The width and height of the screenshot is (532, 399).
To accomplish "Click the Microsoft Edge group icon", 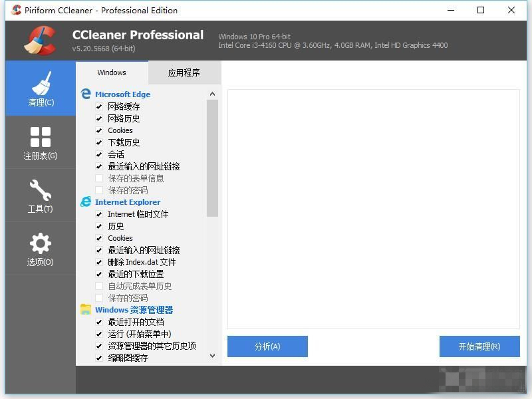I will pos(86,94).
